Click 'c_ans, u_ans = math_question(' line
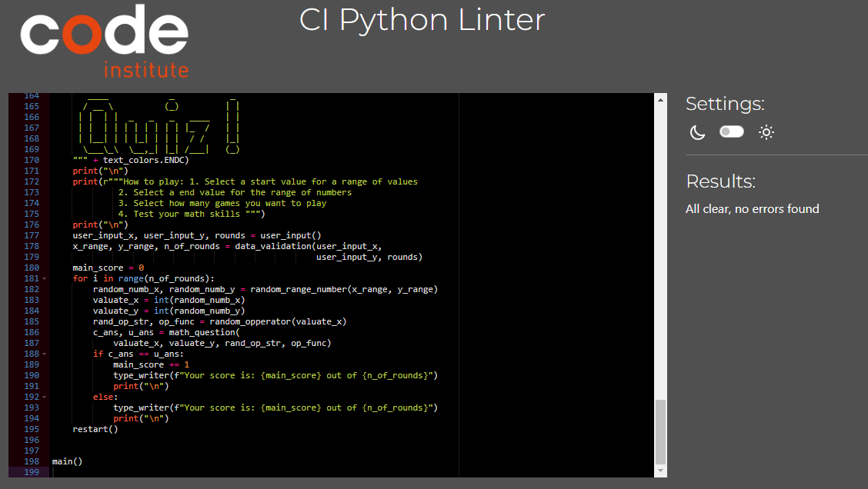 167,332
